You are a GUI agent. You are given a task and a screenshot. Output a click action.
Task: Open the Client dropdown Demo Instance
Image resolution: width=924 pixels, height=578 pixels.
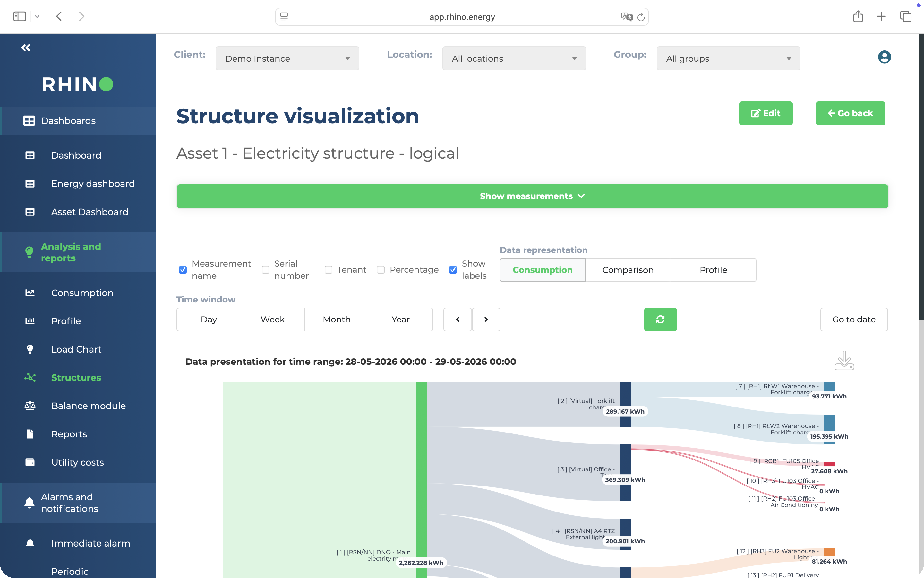[x=287, y=58]
